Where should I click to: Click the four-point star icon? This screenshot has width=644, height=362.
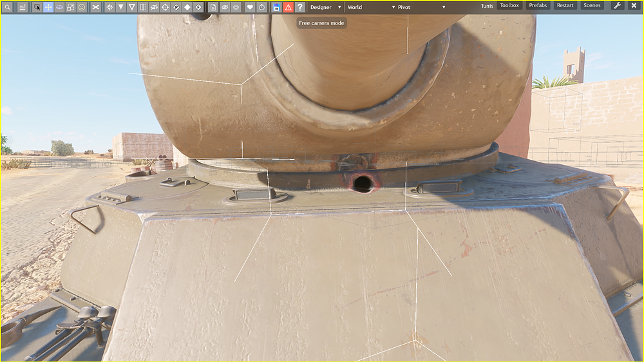[x=109, y=7]
